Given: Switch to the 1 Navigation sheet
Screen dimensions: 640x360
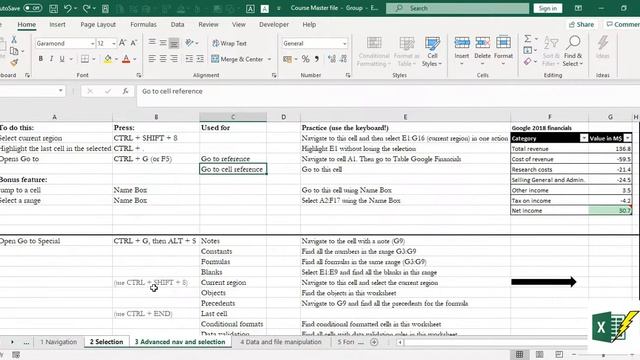Looking at the screenshot, I should coord(59,342).
